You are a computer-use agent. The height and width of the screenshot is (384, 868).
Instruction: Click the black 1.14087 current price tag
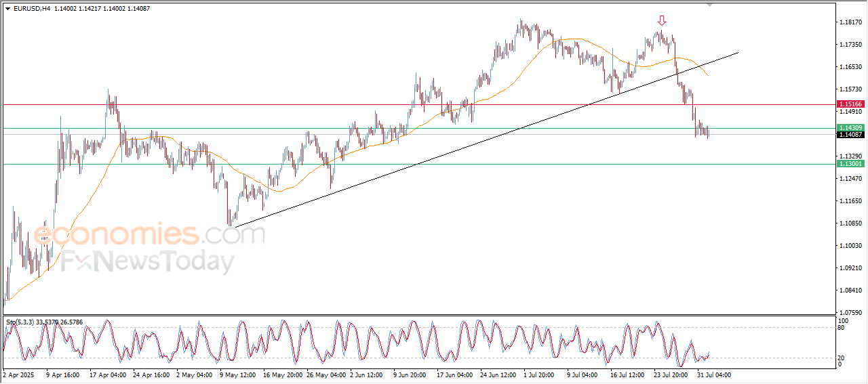click(x=850, y=135)
